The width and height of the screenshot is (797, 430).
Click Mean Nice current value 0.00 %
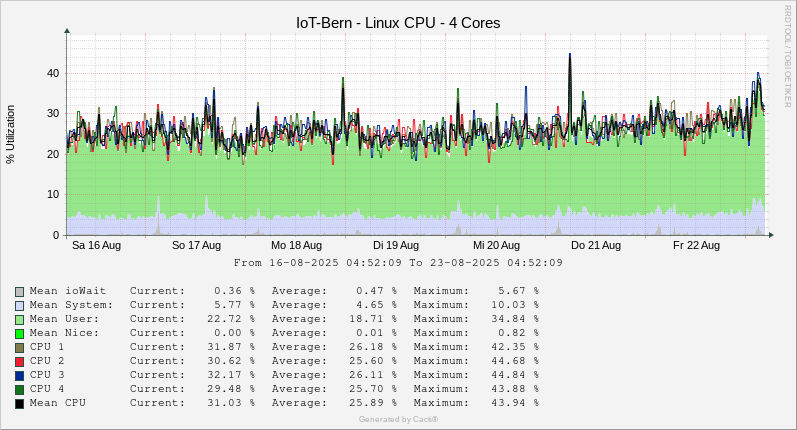tap(234, 333)
